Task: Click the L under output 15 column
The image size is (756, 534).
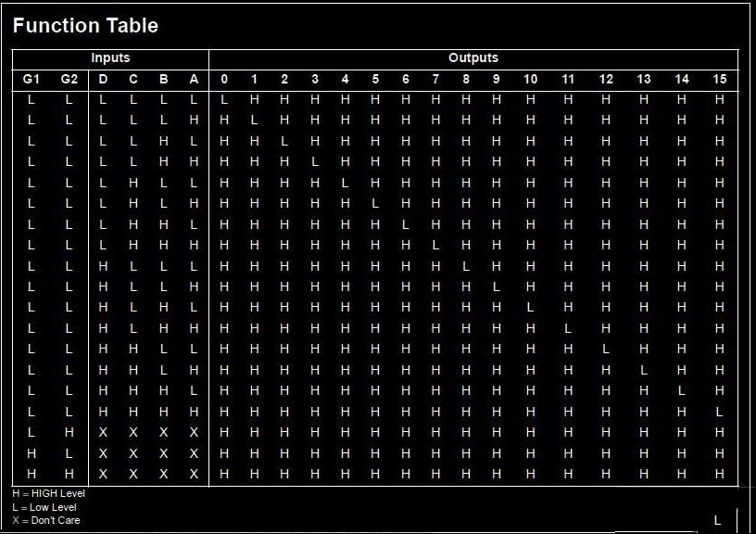Action: point(719,412)
